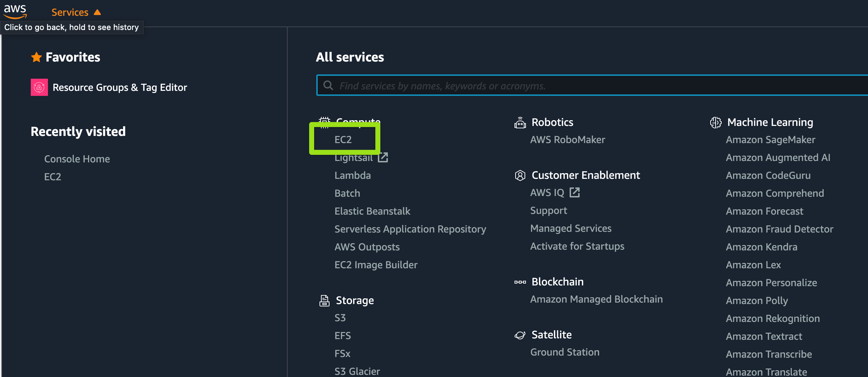Collapse the Services menu arrow

pos(97,12)
